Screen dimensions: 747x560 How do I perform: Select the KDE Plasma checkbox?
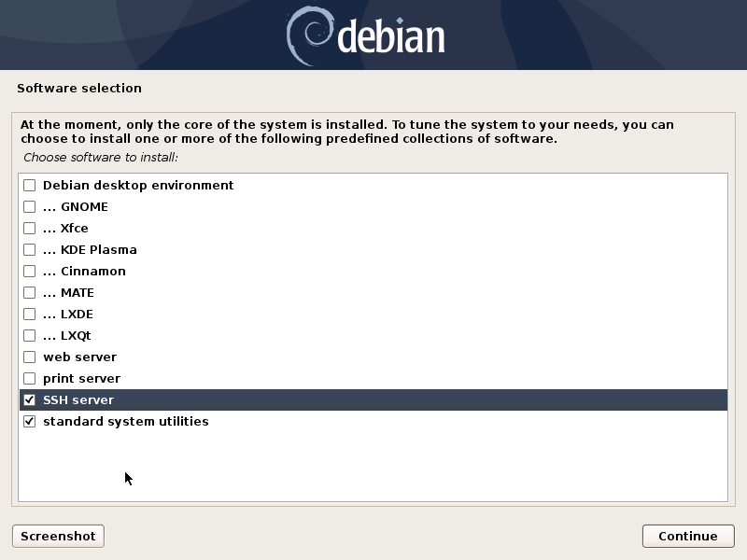click(30, 249)
